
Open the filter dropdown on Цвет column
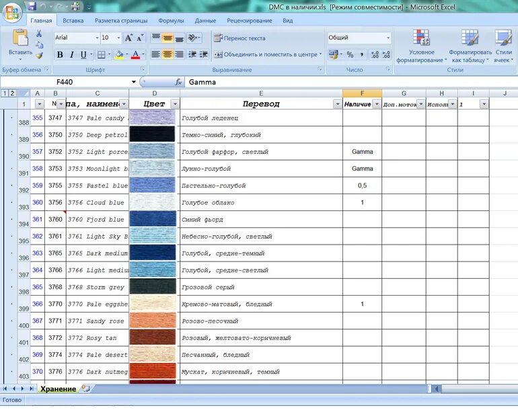point(175,104)
